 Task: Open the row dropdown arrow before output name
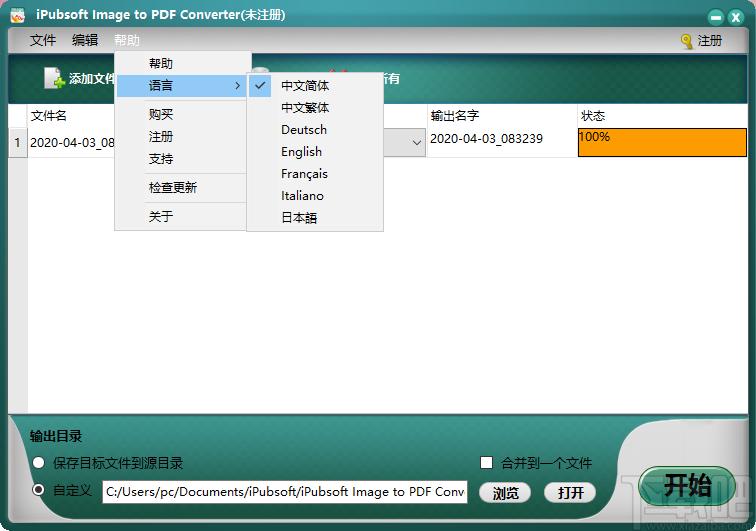[x=417, y=143]
